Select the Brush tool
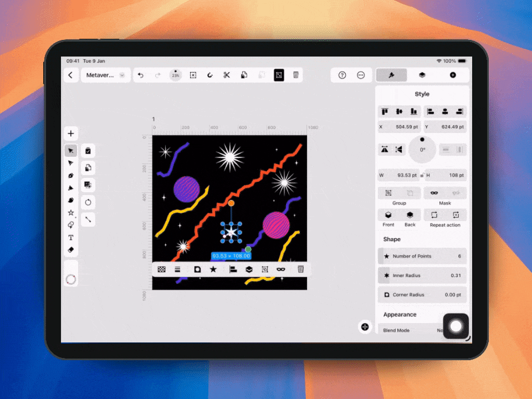Image resolution: width=532 pixels, height=399 pixels. pyautogui.click(x=71, y=200)
